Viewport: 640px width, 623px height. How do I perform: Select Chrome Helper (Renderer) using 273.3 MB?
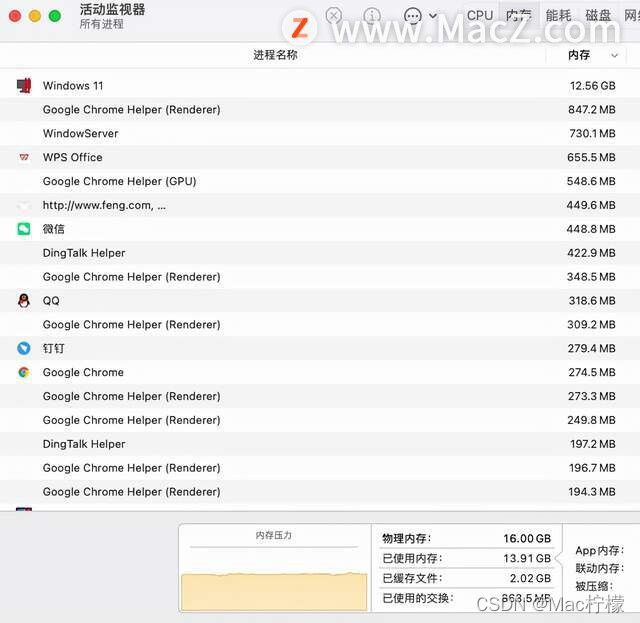(x=320, y=396)
